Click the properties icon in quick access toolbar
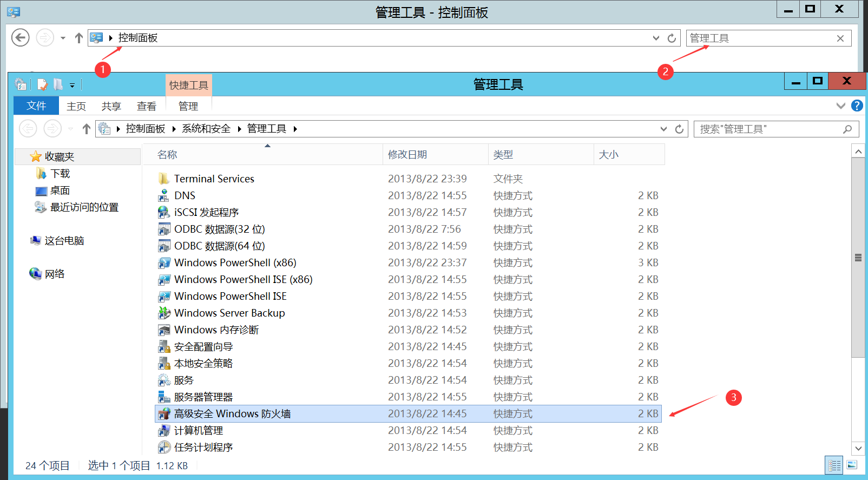This screenshot has height=480, width=868. pos(42,84)
